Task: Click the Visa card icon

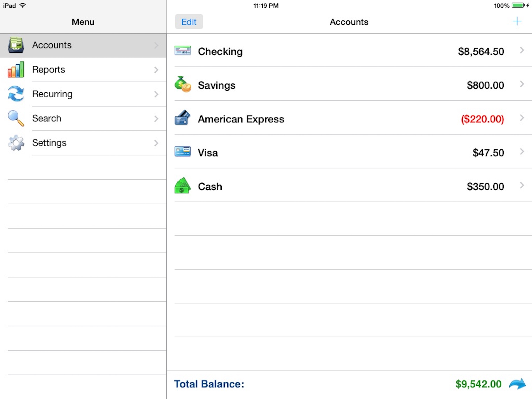Action: click(x=182, y=152)
